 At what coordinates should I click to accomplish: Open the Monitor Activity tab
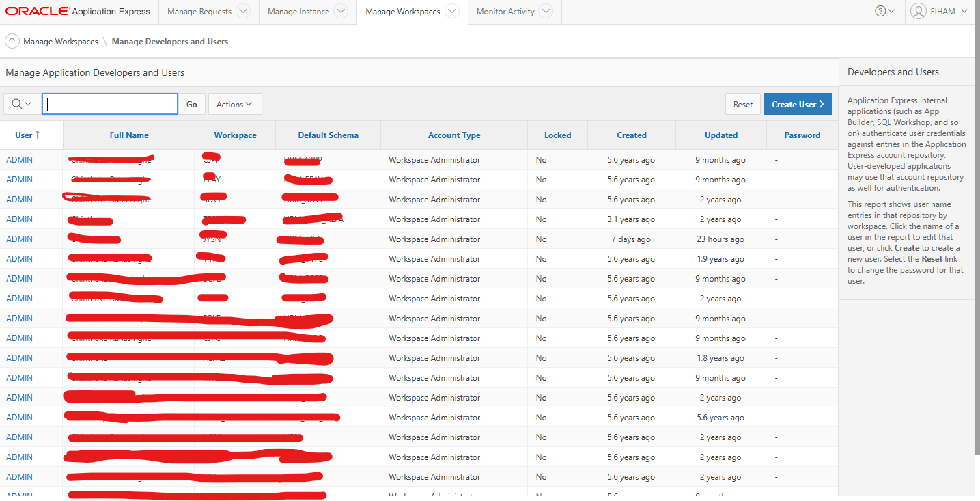[x=505, y=12]
